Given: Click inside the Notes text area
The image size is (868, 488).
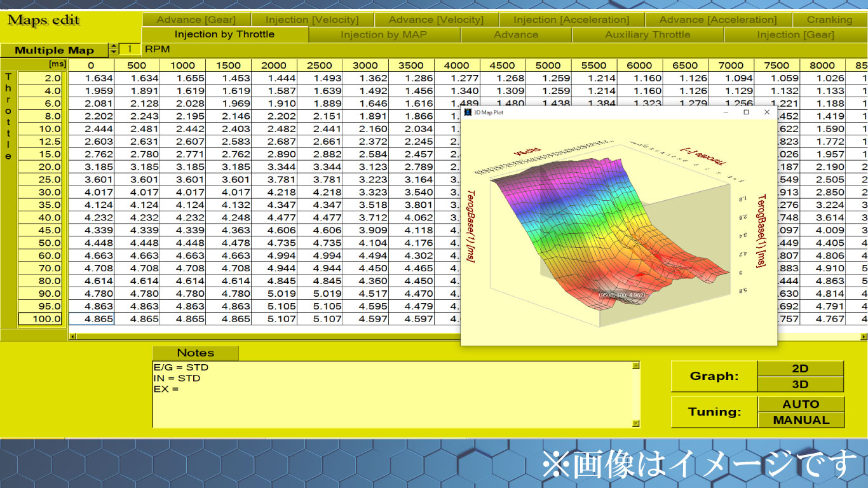Looking at the screenshot, I should click(392, 394).
